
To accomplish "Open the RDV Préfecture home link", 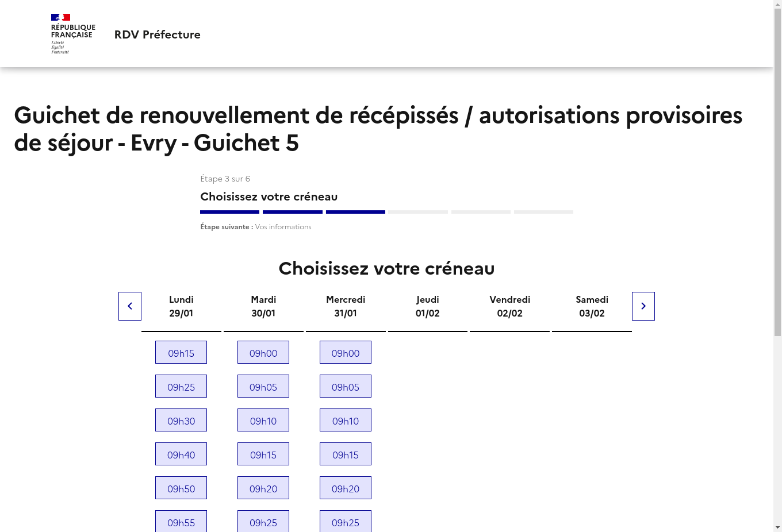I will click(x=157, y=34).
